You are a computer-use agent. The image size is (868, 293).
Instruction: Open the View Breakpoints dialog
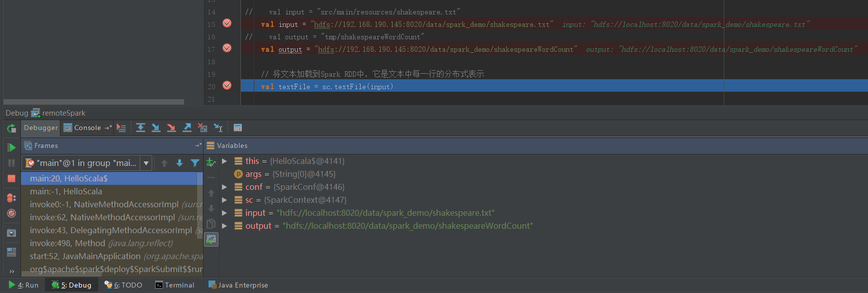coord(11,198)
